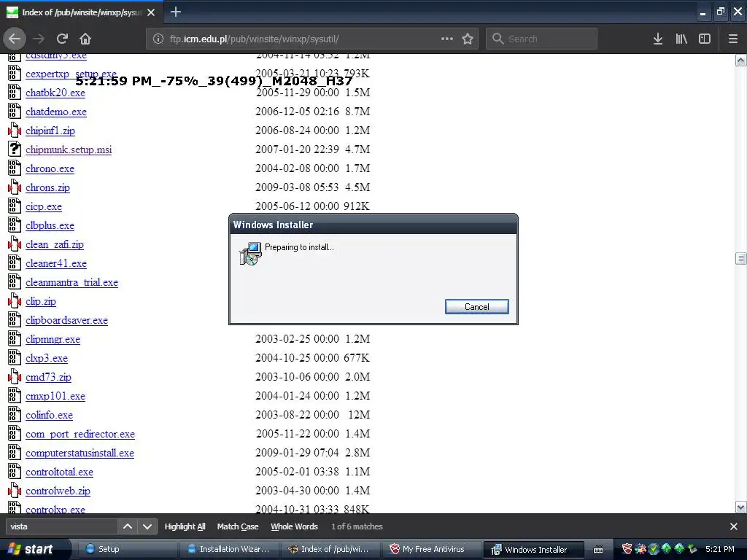Screen dimensions: 747x560
Task: Close the find bar
Action: (x=734, y=526)
